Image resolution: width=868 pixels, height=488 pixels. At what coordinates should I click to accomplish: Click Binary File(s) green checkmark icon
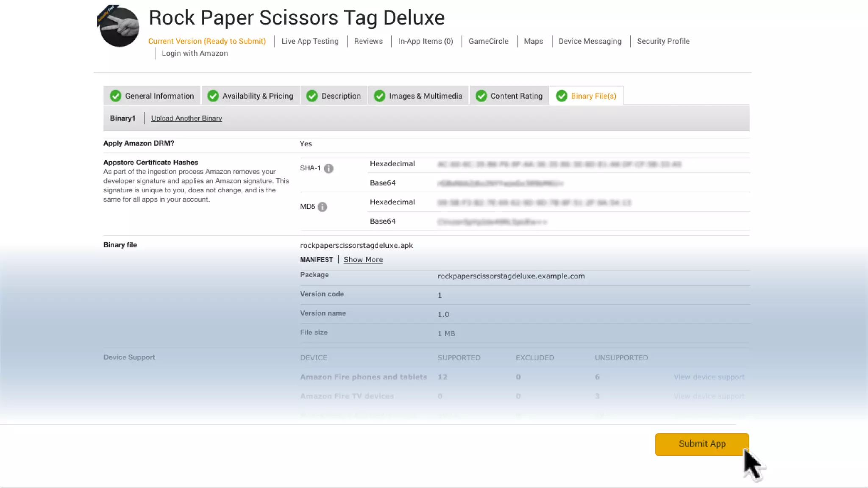pos(562,96)
